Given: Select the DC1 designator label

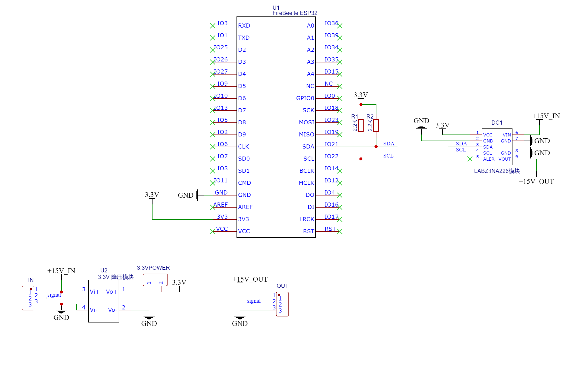Looking at the screenshot, I should coord(497,123).
